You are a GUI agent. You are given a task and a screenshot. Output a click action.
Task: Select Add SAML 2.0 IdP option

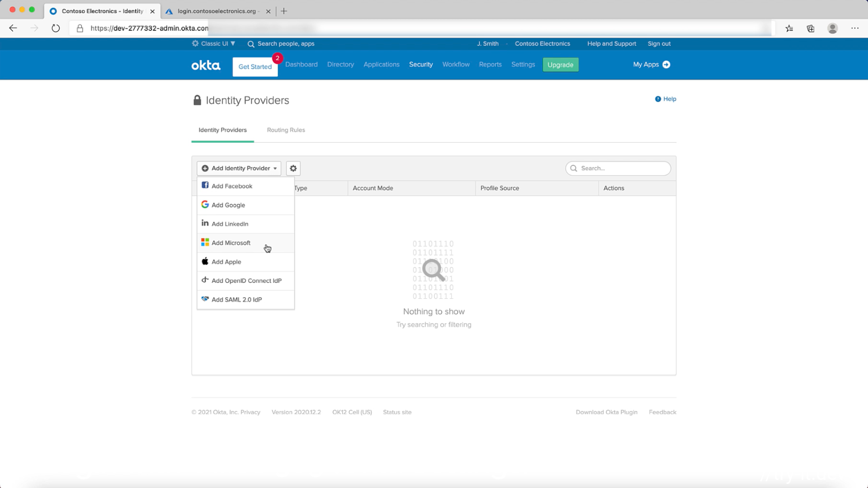236,300
